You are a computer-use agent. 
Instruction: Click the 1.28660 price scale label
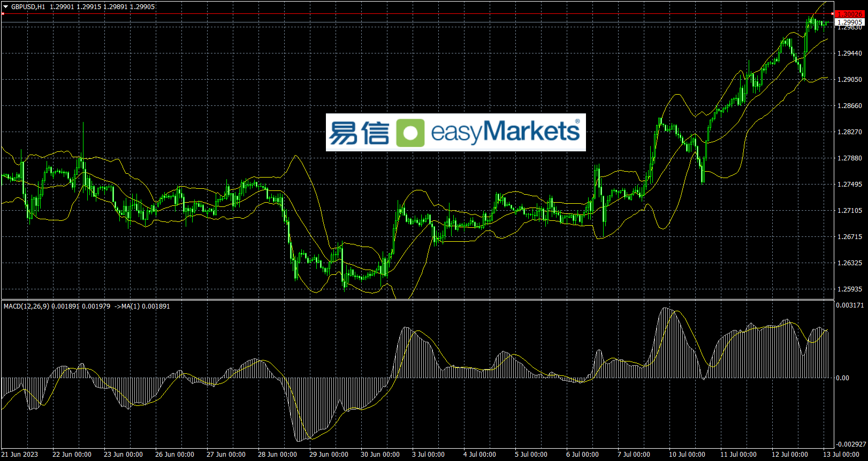click(850, 106)
